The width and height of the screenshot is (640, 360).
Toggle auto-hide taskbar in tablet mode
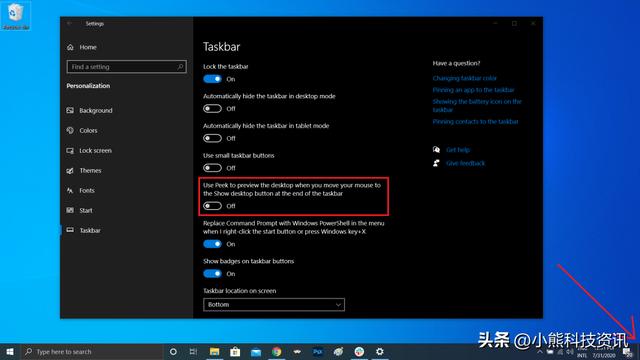tap(212, 138)
